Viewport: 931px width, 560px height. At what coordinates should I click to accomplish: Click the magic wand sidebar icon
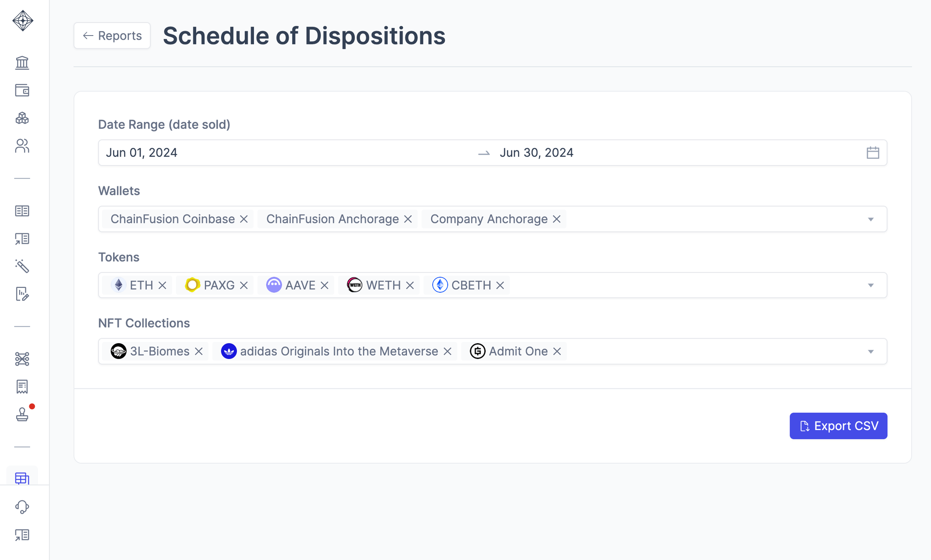(x=22, y=266)
